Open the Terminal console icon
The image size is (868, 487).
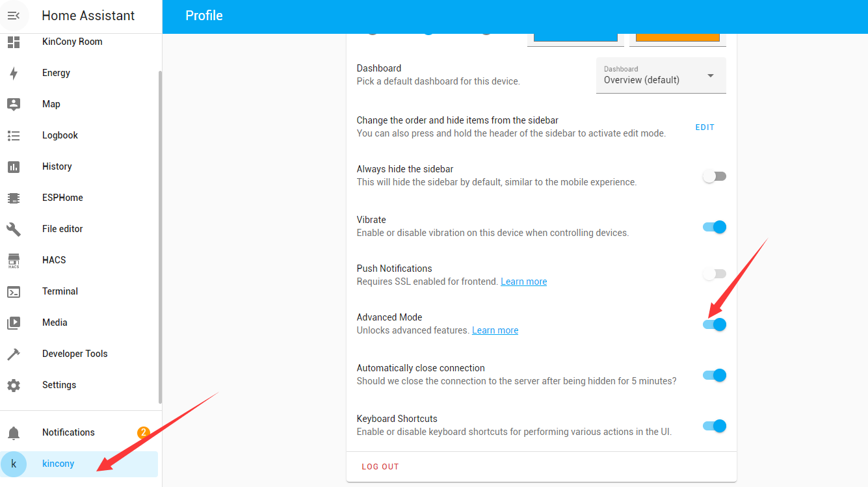[14, 291]
